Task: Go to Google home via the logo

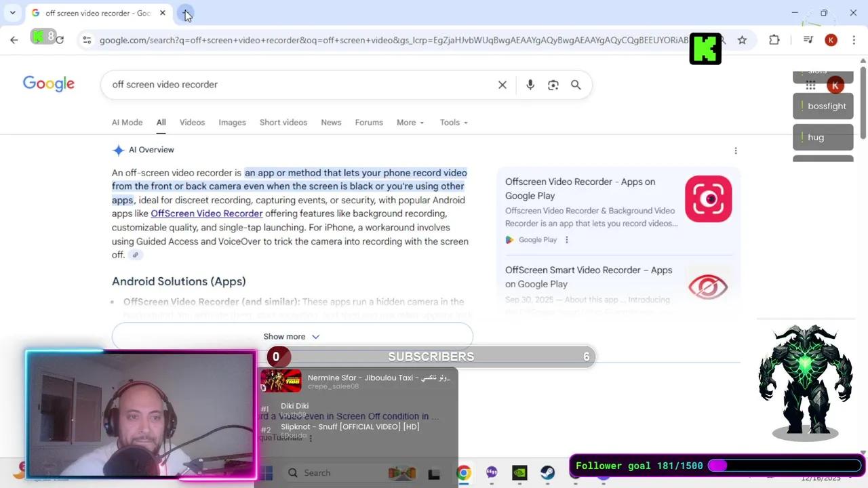Action: click(x=49, y=83)
